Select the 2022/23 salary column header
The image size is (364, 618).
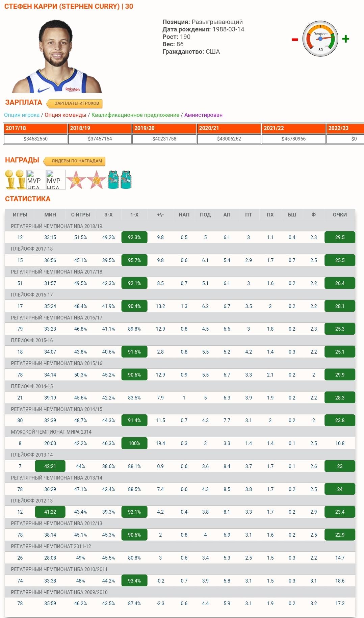click(345, 128)
